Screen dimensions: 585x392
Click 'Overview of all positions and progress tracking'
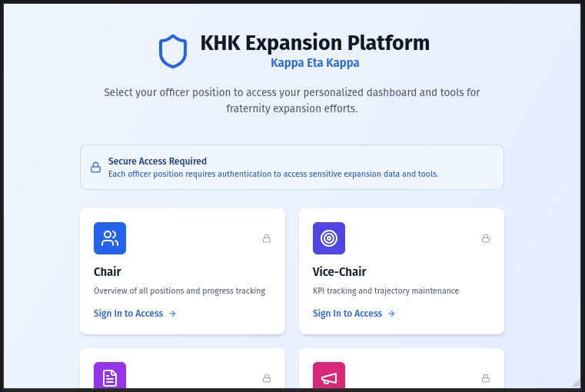[179, 291]
